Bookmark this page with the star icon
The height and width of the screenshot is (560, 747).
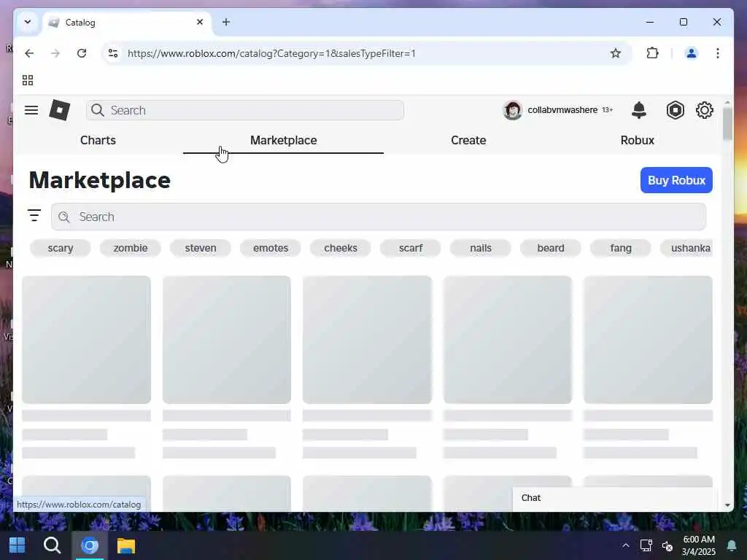pos(616,53)
